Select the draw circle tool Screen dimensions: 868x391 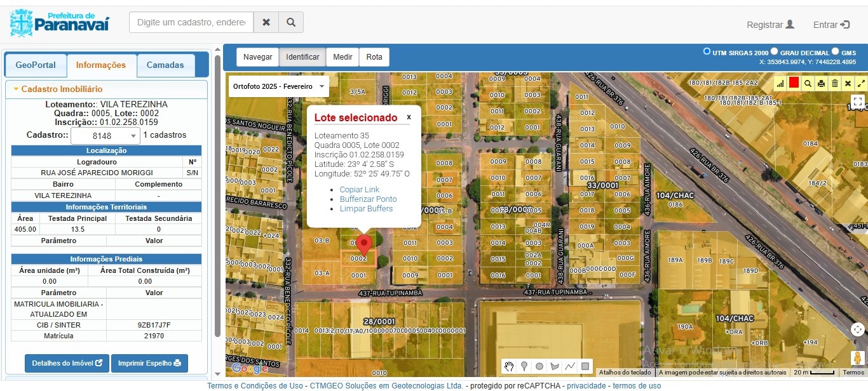click(539, 366)
